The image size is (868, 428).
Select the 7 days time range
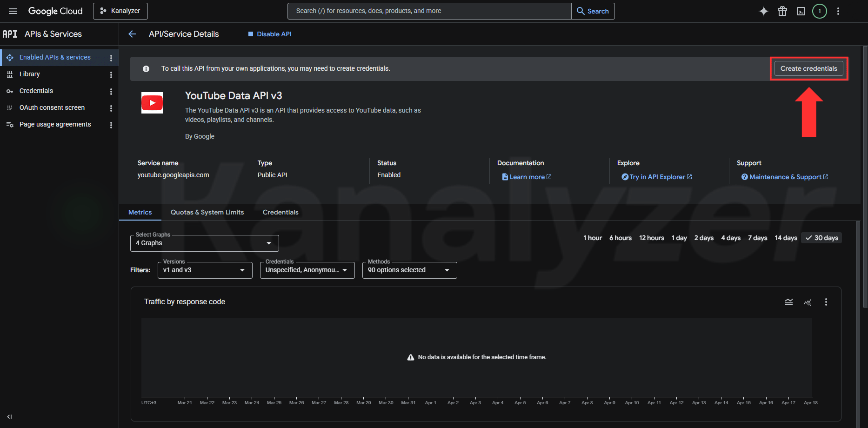click(x=757, y=238)
